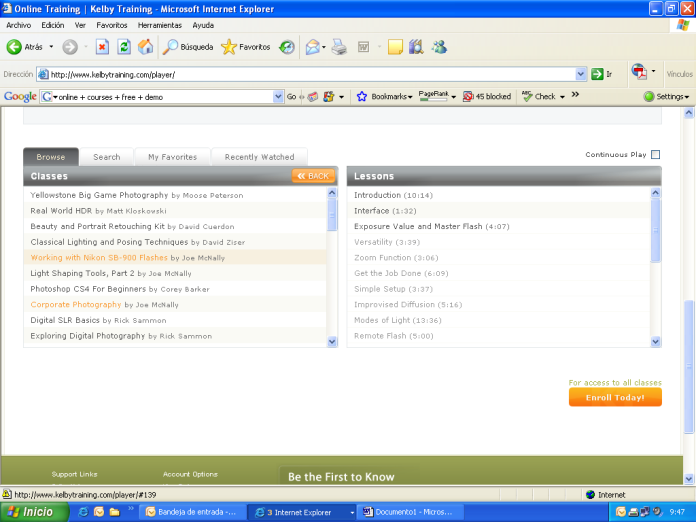Switch to the My Favorites tab
The height and width of the screenshot is (522, 696).
(x=173, y=157)
